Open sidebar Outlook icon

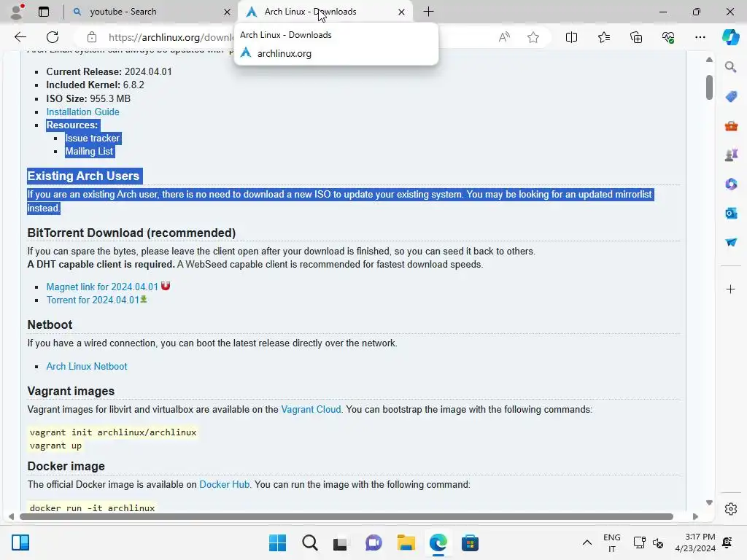point(731,214)
